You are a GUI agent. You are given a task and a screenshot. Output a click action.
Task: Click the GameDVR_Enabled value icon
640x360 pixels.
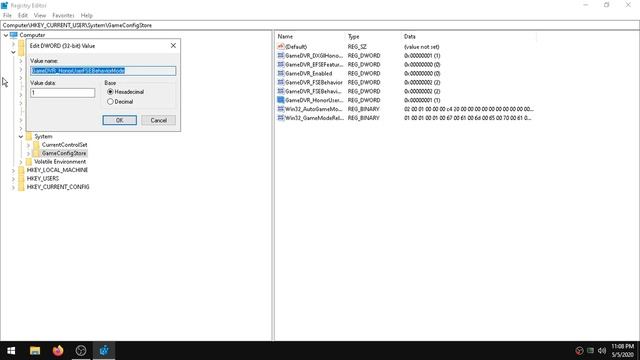point(280,73)
